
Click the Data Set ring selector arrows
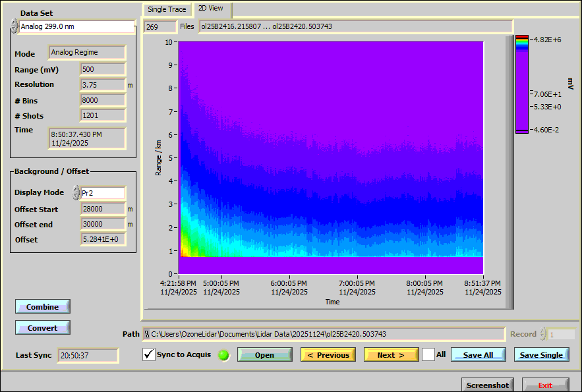14,26
